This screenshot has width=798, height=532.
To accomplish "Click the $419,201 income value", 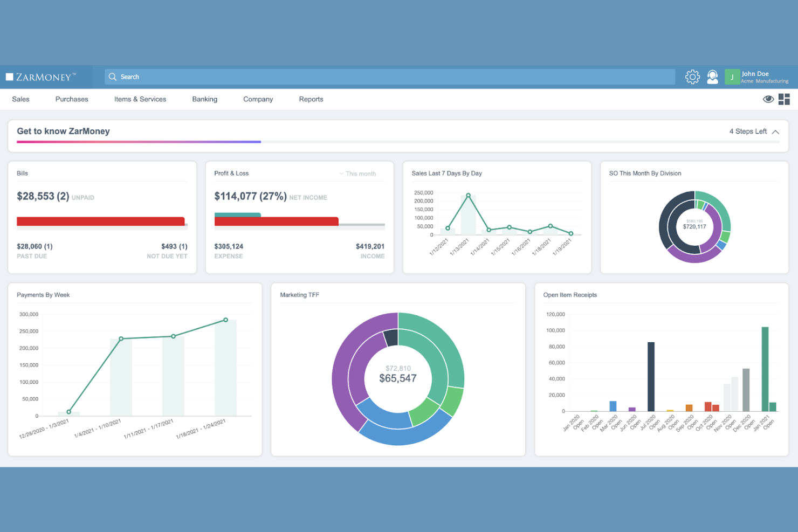I will pos(370,246).
